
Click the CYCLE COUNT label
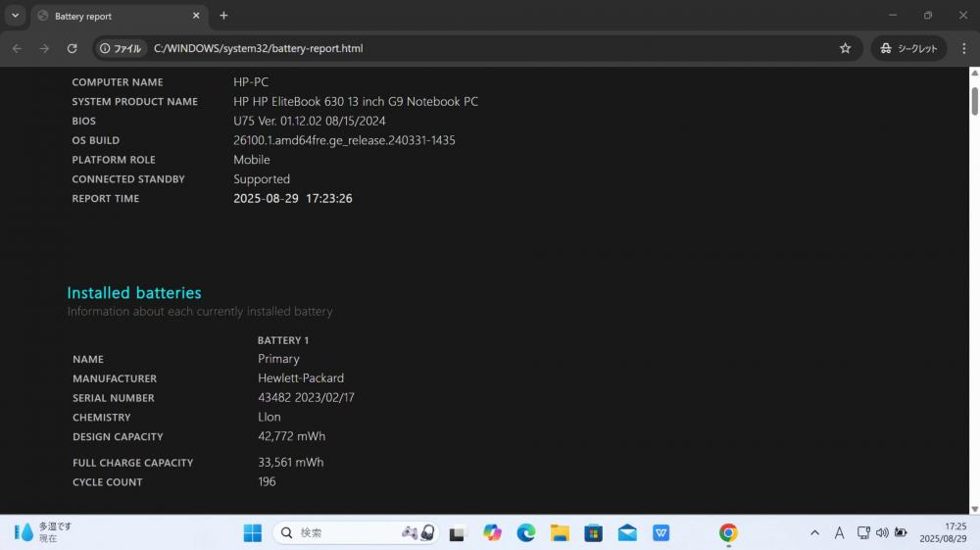pos(107,482)
